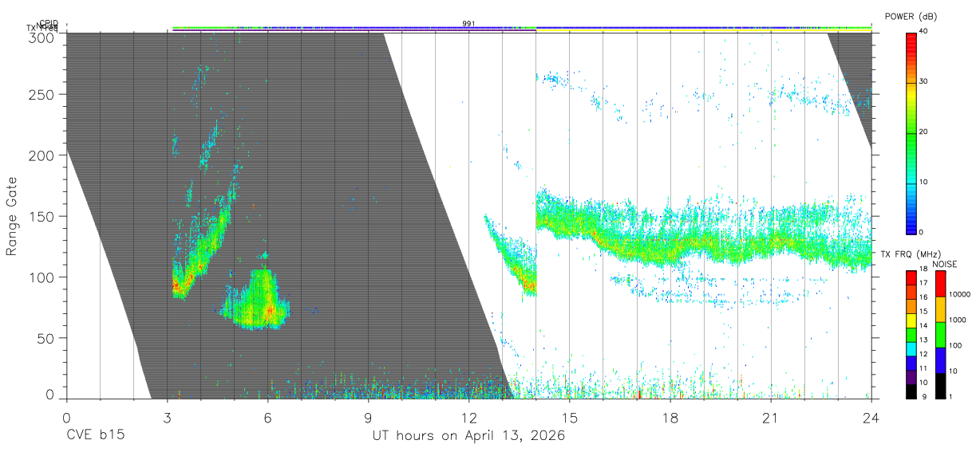This screenshot has width=980, height=452.
Task: Click the Range Gate axis title
Action: click(x=13, y=216)
